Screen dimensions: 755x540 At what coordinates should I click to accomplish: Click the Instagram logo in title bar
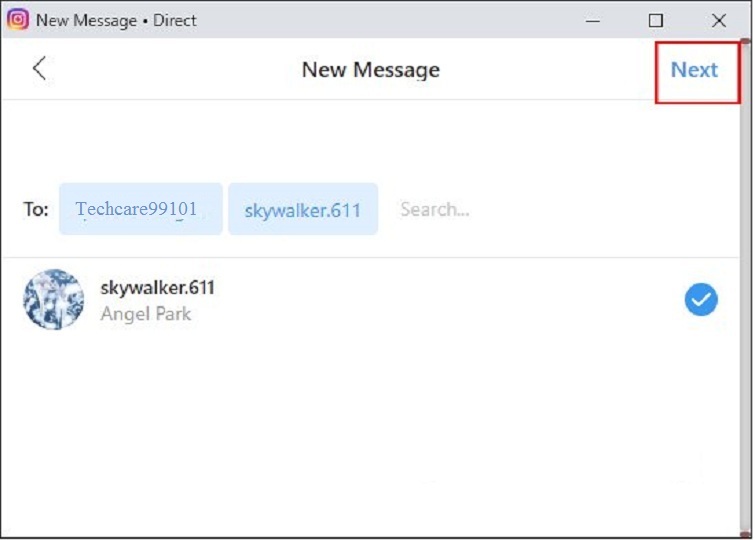point(18,20)
